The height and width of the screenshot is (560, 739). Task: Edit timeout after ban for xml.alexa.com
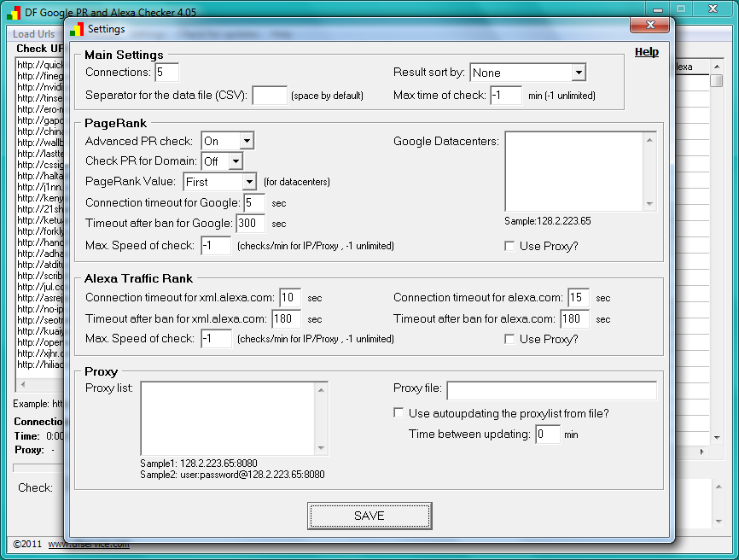pos(287,319)
